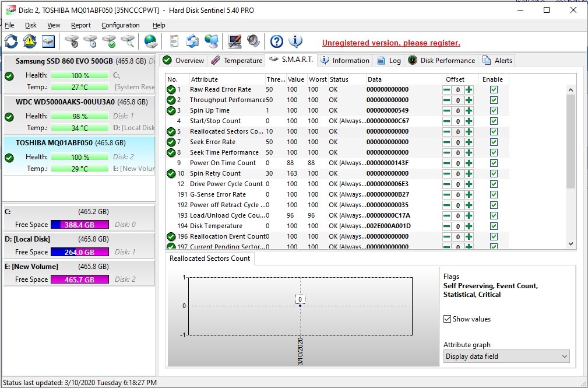Click the send report by email icon
Screen dimensions: 588x388
click(193, 41)
